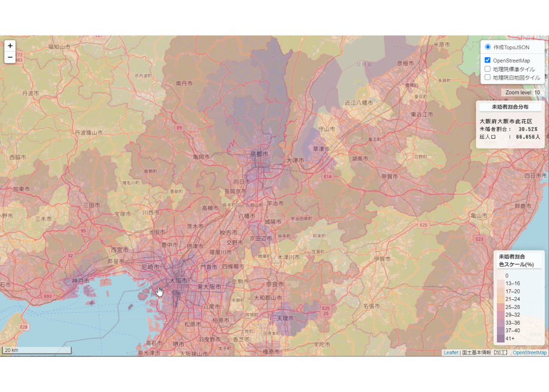Click the 未婚者割合分布 info panel header

point(510,107)
